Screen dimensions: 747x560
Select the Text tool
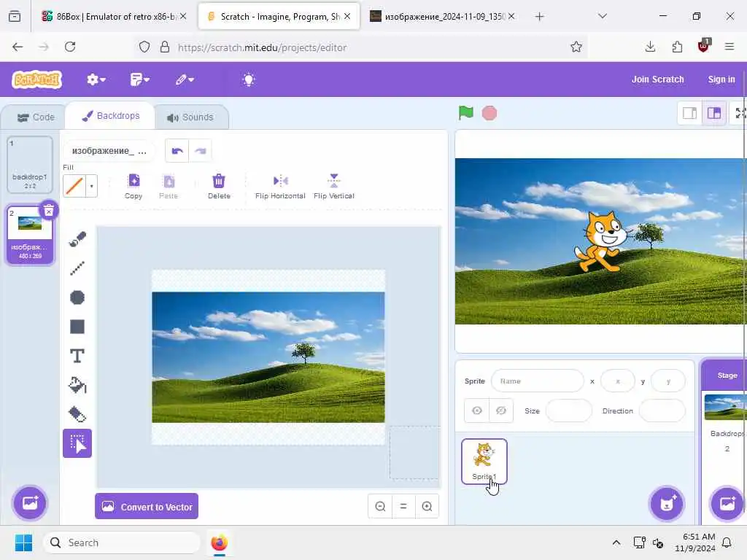[x=77, y=356]
